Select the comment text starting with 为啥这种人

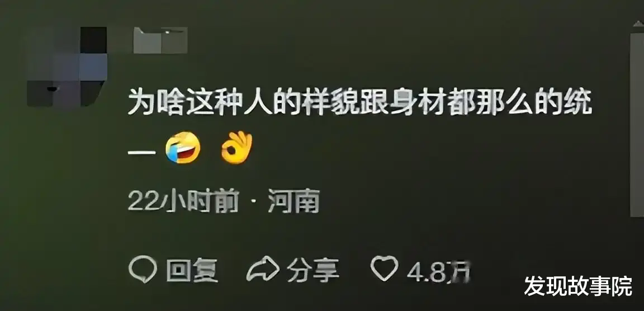(x=360, y=126)
